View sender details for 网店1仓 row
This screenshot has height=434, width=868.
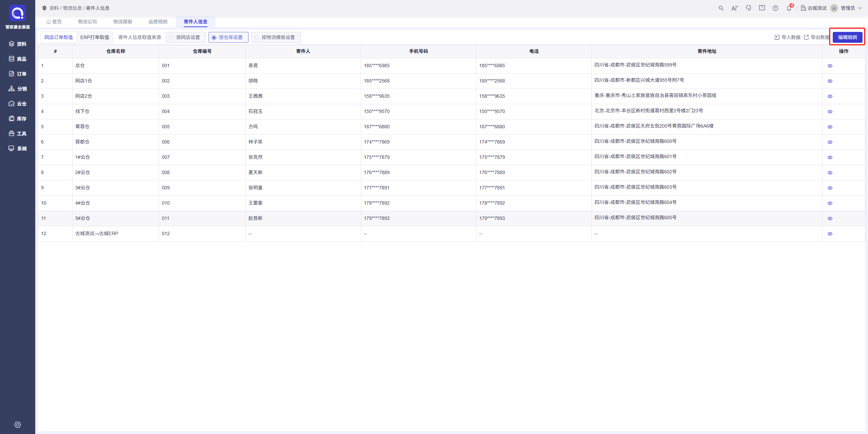coord(830,81)
